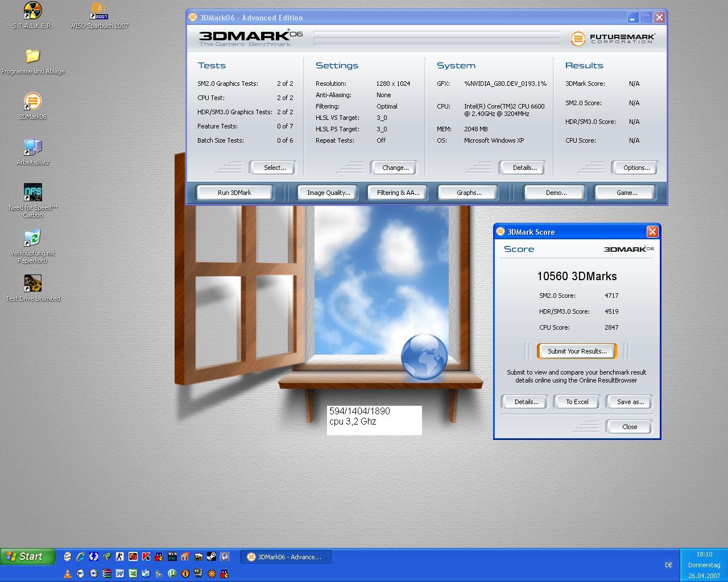Launch Microsoft Excel from quick launch
Image resolution: width=728 pixels, height=582 pixels.
point(133,573)
